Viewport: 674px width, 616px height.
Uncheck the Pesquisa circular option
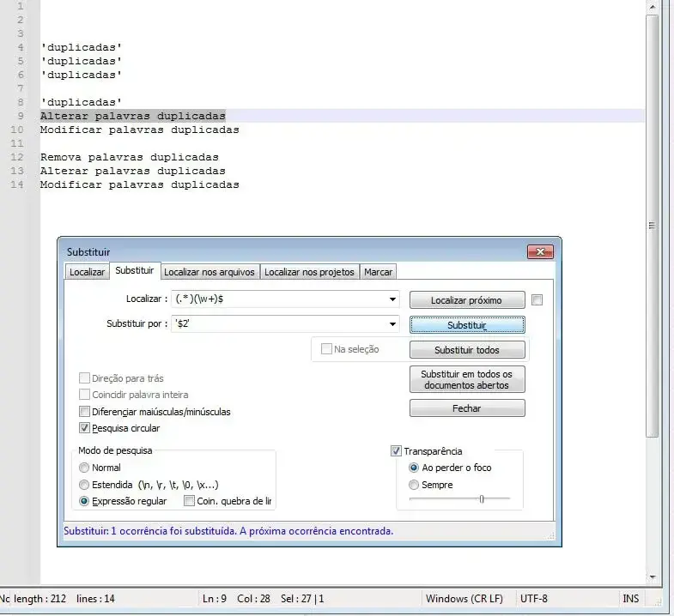pos(84,428)
